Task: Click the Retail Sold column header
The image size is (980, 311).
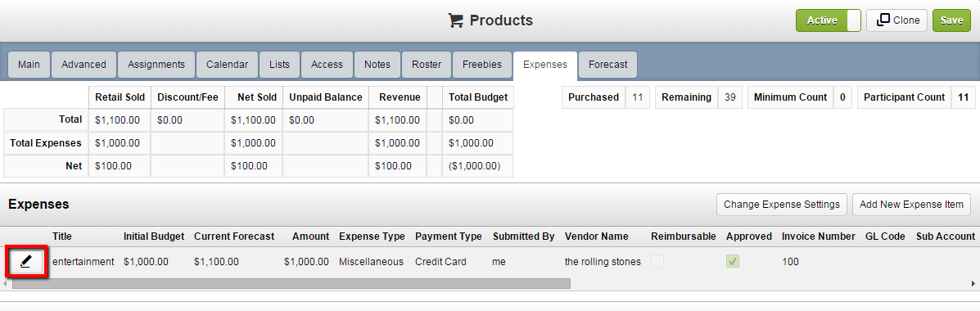Action: (120, 97)
